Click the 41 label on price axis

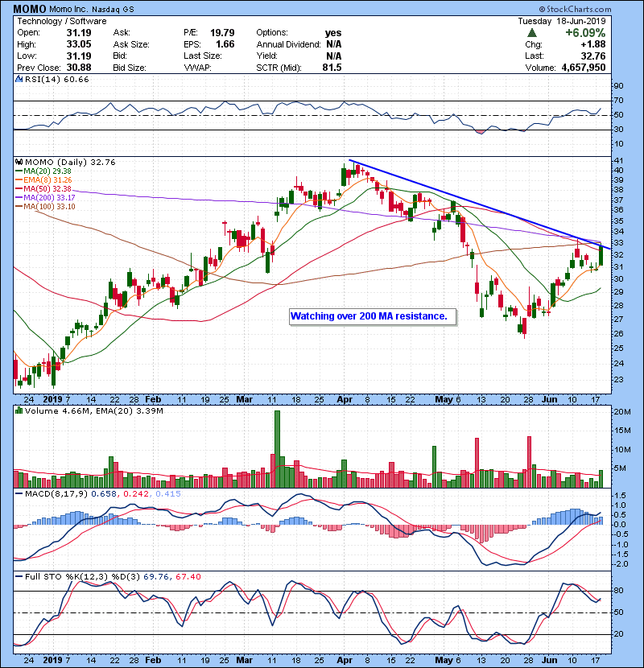pos(618,161)
